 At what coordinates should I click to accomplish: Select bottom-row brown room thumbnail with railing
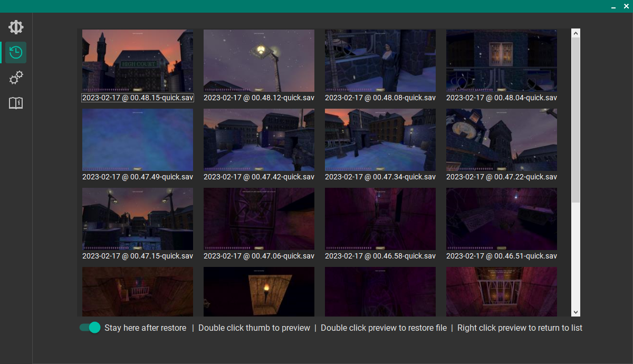click(138, 292)
